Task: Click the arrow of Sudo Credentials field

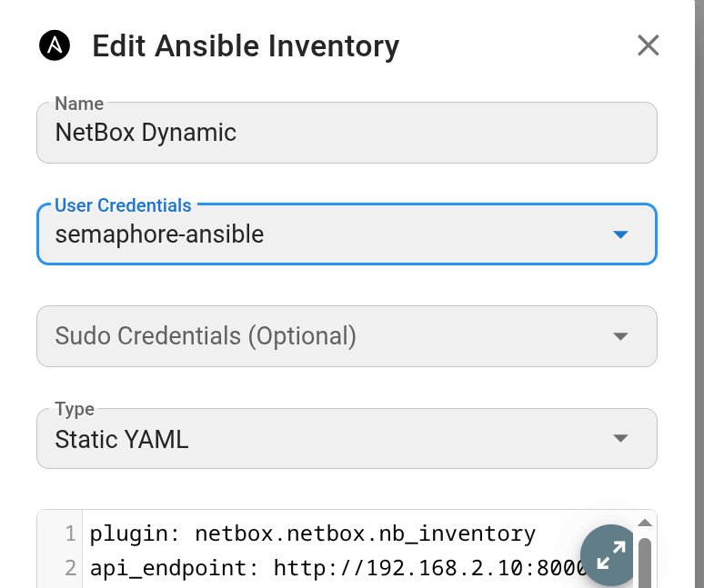Action: coord(620,336)
